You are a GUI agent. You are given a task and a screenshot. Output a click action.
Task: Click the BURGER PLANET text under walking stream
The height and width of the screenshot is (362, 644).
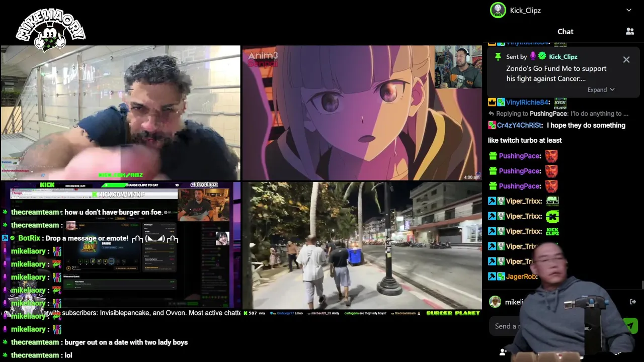453,313
